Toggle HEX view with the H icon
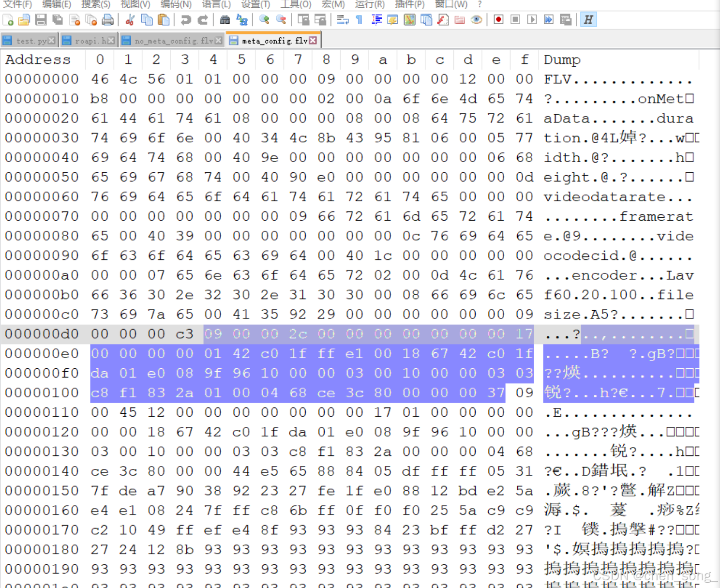This screenshot has width=720, height=588. pos(588,20)
